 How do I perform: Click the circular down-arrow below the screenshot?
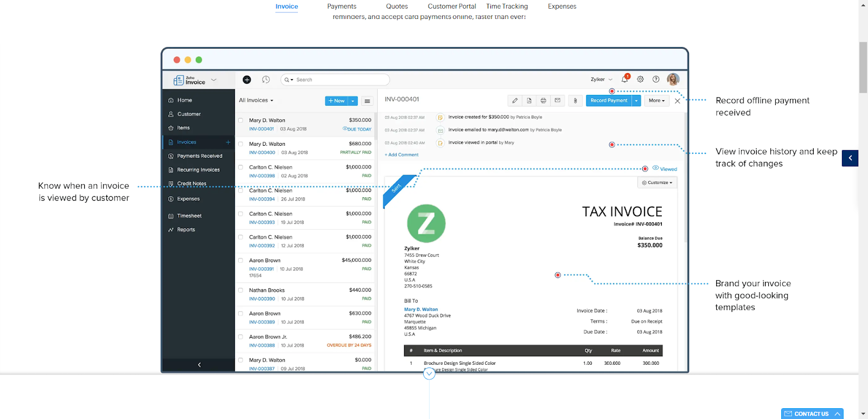[429, 373]
